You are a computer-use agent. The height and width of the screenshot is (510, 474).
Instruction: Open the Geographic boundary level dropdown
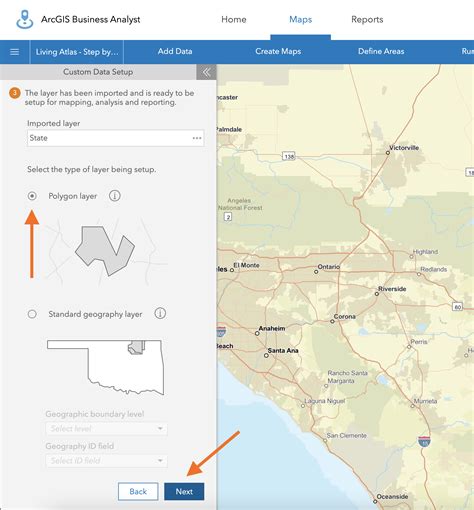tap(106, 429)
